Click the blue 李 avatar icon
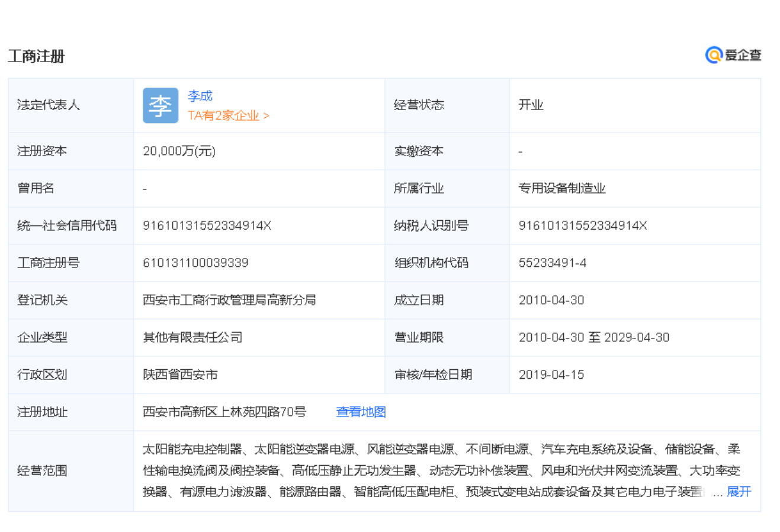Screen dimensions: 780x532 160,106
